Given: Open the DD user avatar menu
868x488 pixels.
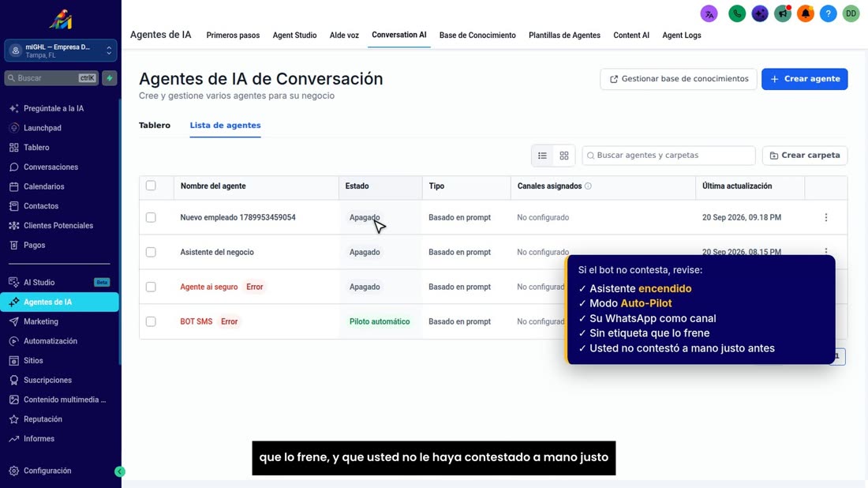Looking at the screenshot, I should coord(851,14).
